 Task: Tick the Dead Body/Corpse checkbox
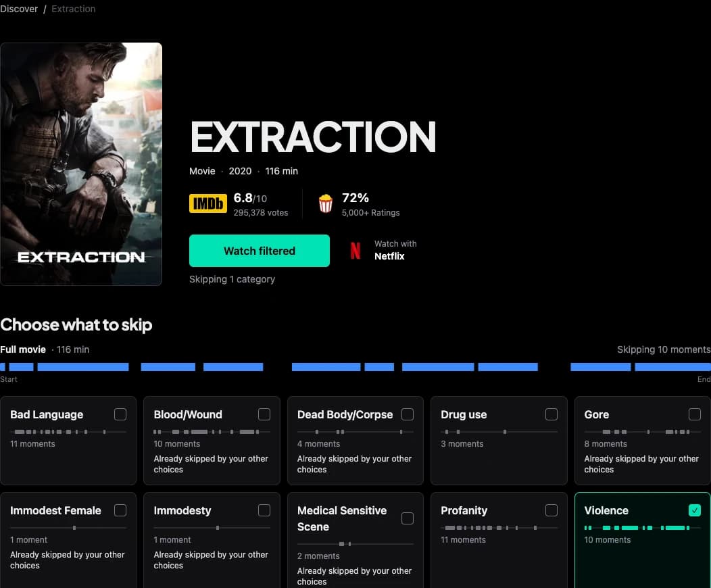(407, 414)
